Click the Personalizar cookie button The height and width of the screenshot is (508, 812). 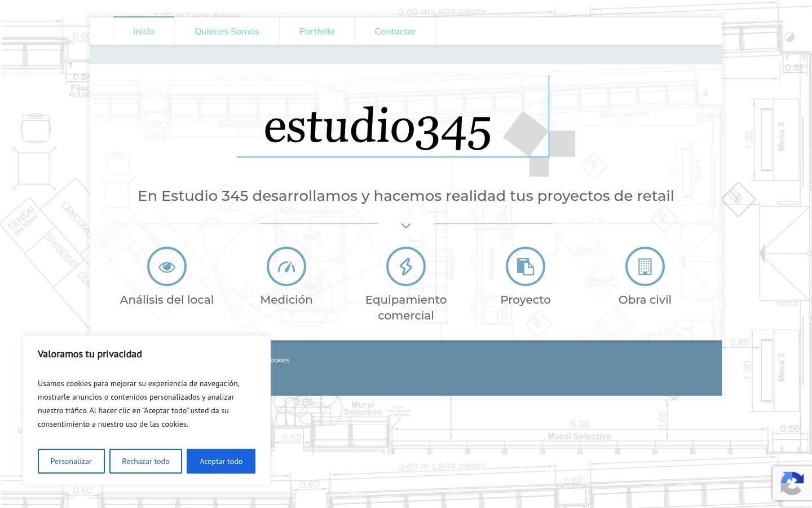pos(71,461)
